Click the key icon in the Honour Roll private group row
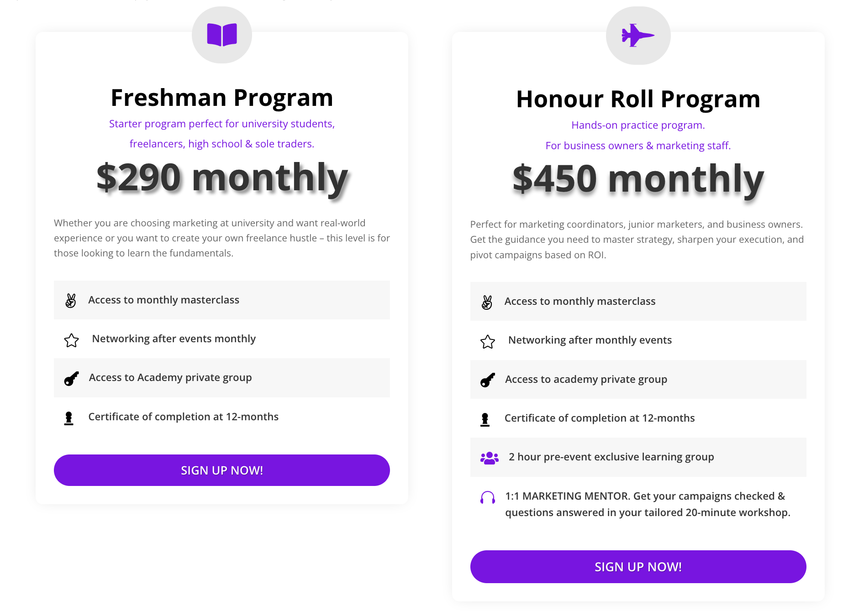This screenshot has width=864, height=616. coord(488,380)
